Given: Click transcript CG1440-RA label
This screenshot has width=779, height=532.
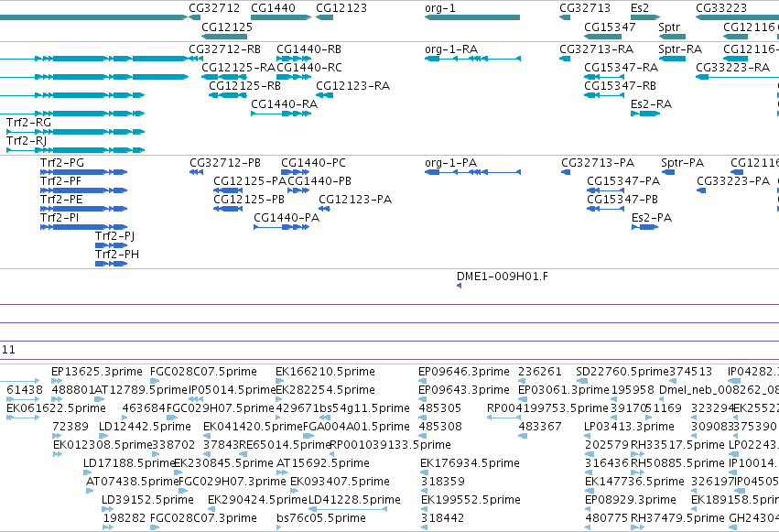Looking at the screenshot, I should pyautogui.click(x=284, y=104).
